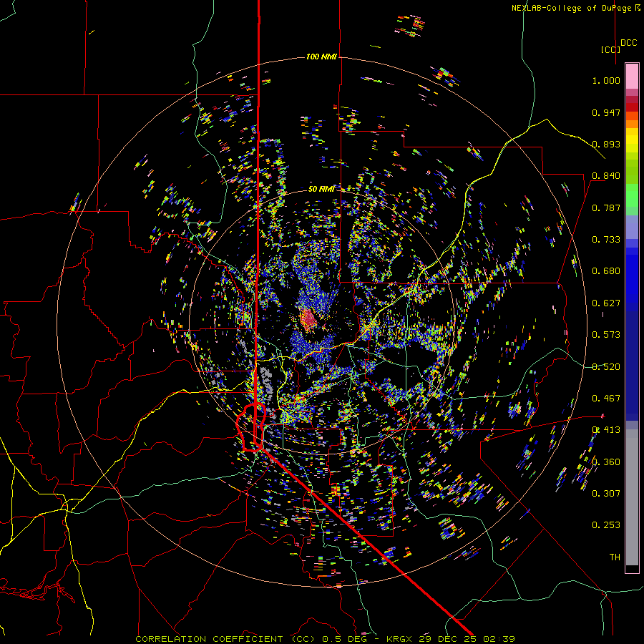The width and height of the screenshot is (644, 644).
Task: Click the pink legend swatch beside 1.000
Action: [632, 76]
